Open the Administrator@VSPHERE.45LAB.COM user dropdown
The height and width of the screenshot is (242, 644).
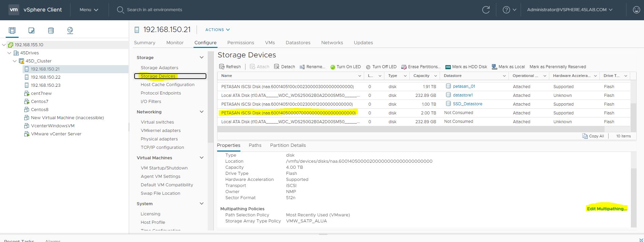pos(569,10)
